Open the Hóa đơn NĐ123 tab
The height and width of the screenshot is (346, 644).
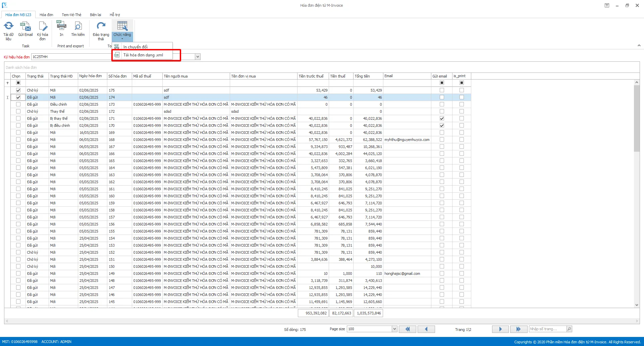[18, 15]
